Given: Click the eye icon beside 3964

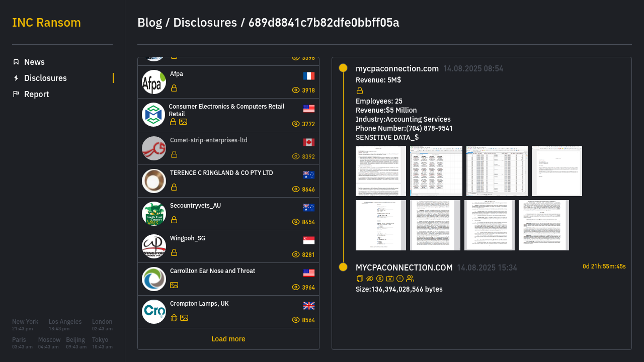Looking at the screenshot, I should 296,287.
